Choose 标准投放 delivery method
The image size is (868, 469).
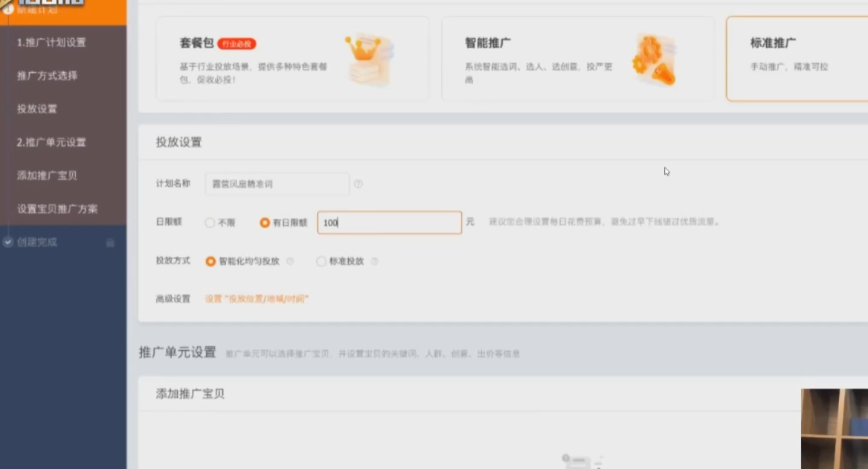321,261
